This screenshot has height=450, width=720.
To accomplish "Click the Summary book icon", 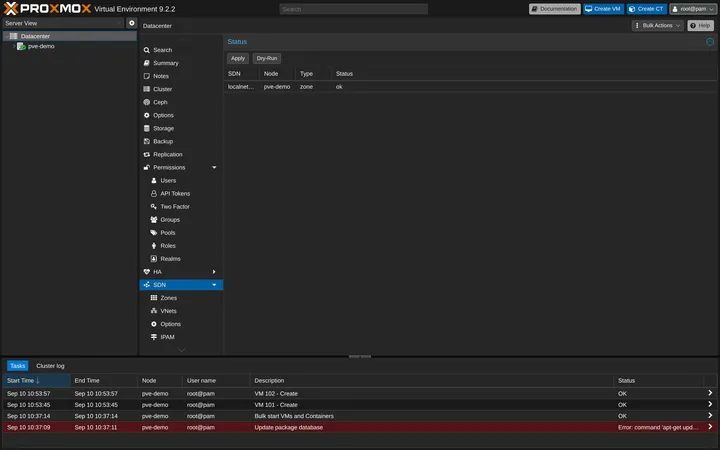I will [x=146, y=63].
